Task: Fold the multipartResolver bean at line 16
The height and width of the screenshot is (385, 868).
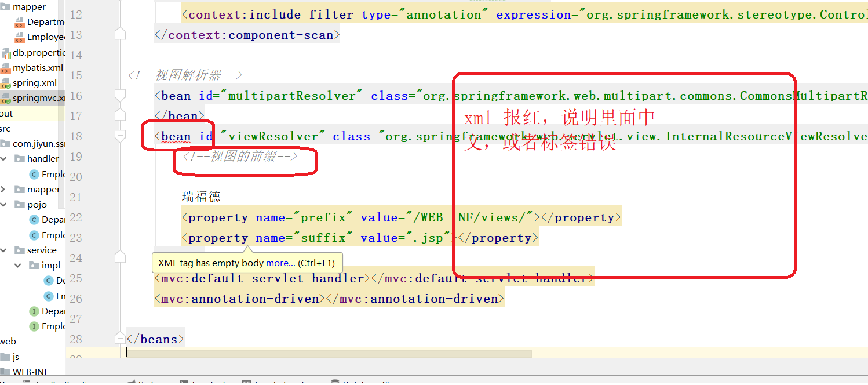Action: (120, 96)
